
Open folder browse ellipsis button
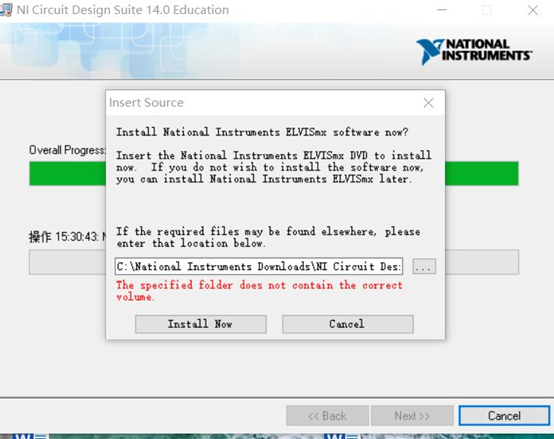424,266
